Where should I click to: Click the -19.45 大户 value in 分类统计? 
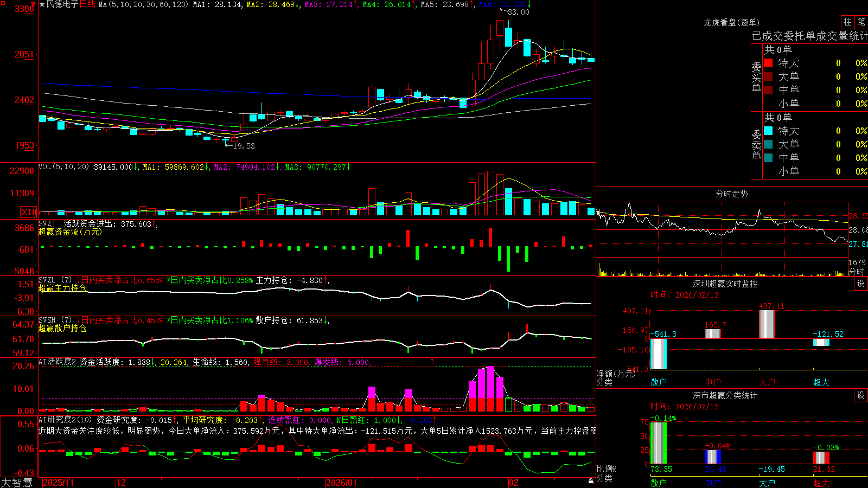coord(771,469)
